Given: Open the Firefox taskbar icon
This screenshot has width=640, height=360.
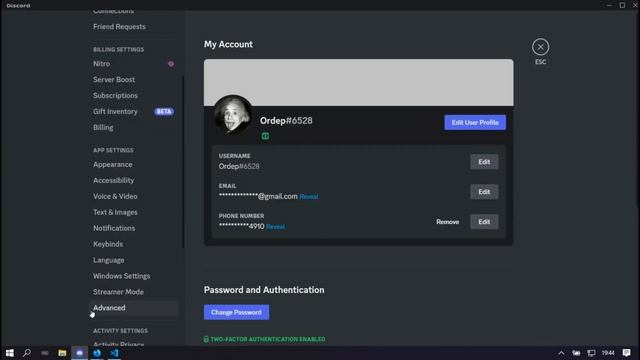Looking at the screenshot, I should [x=97, y=353].
